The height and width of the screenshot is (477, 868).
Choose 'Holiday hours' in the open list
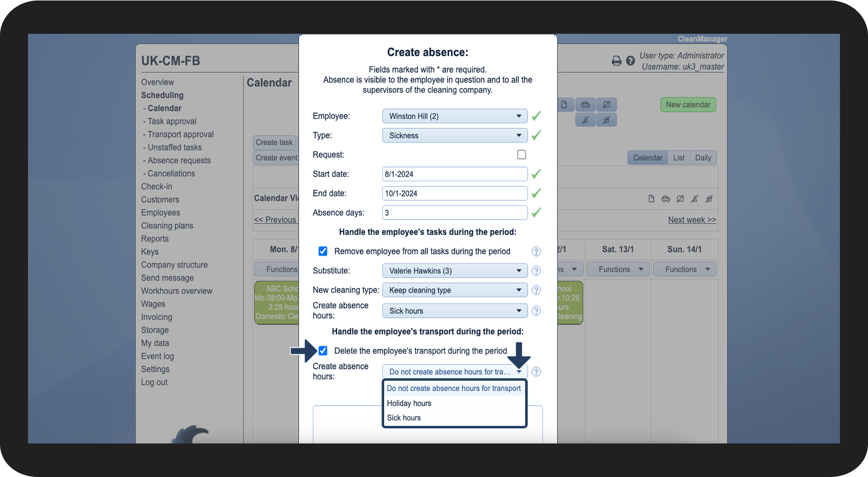[454, 403]
